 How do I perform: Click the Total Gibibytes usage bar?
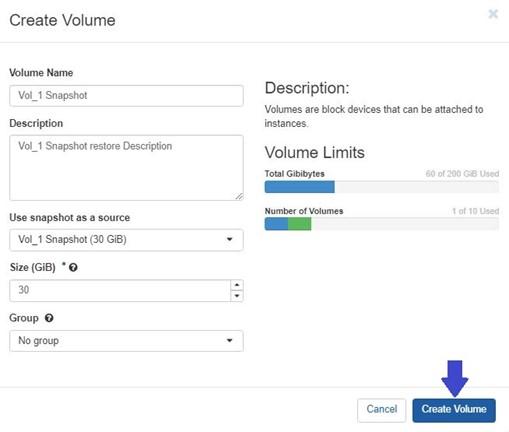(382, 187)
